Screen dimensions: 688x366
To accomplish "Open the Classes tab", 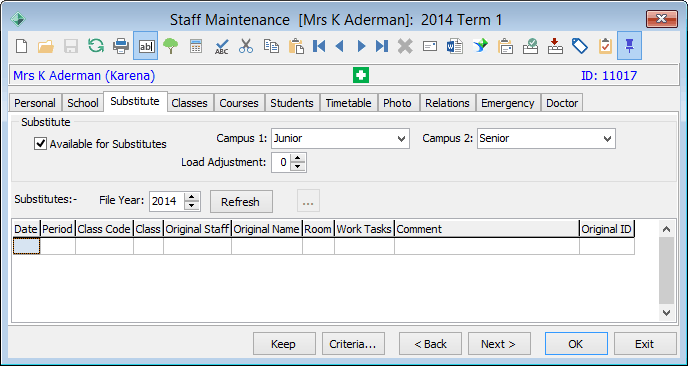I will click(190, 103).
